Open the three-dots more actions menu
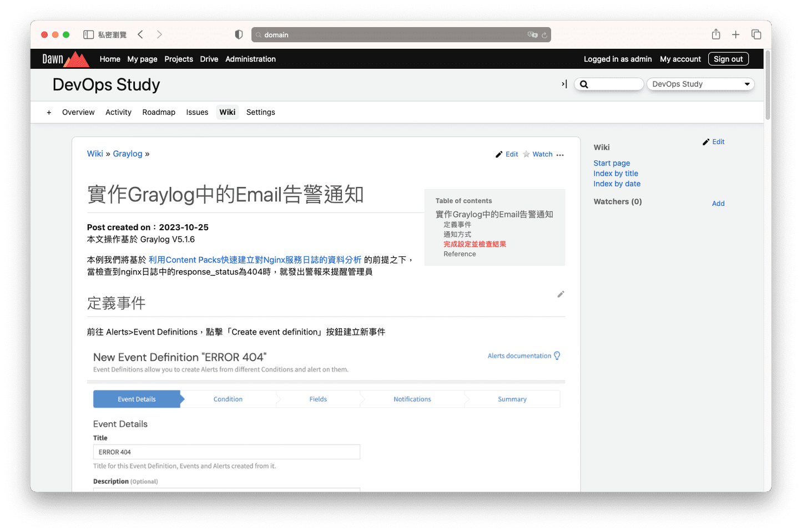Image resolution: width=802 pixels, height=532 pixels. point(560,155)
